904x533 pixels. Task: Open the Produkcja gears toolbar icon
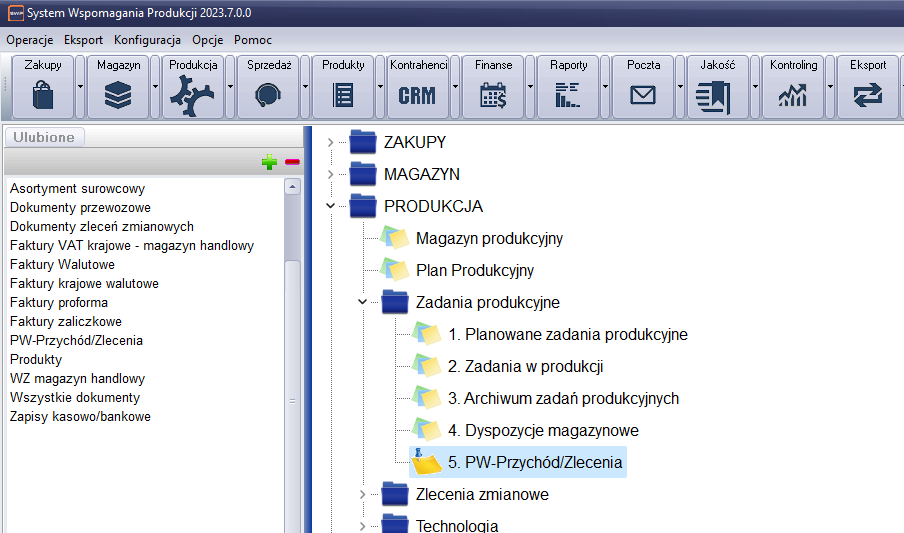[193, 95]
